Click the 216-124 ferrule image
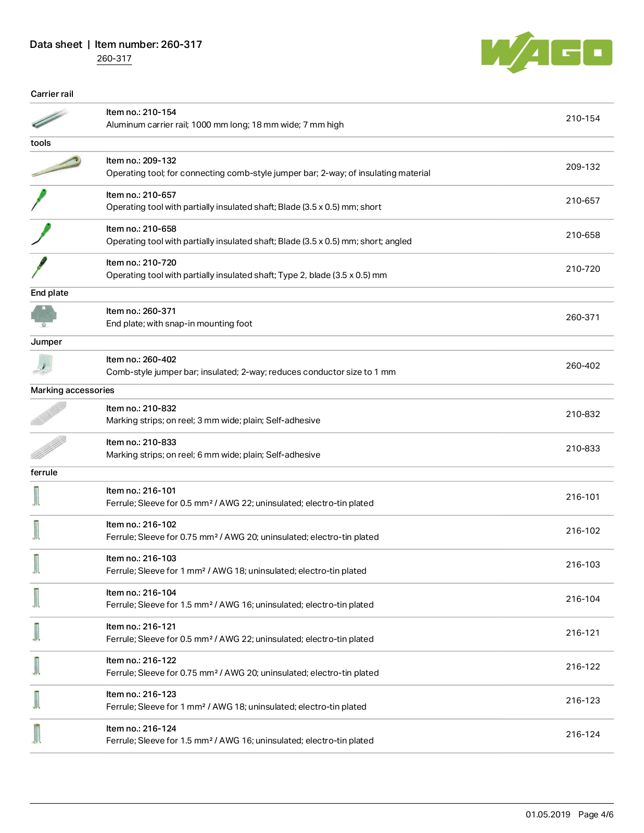Viewport: 644px width, 833px height. (x=36, y=734)
